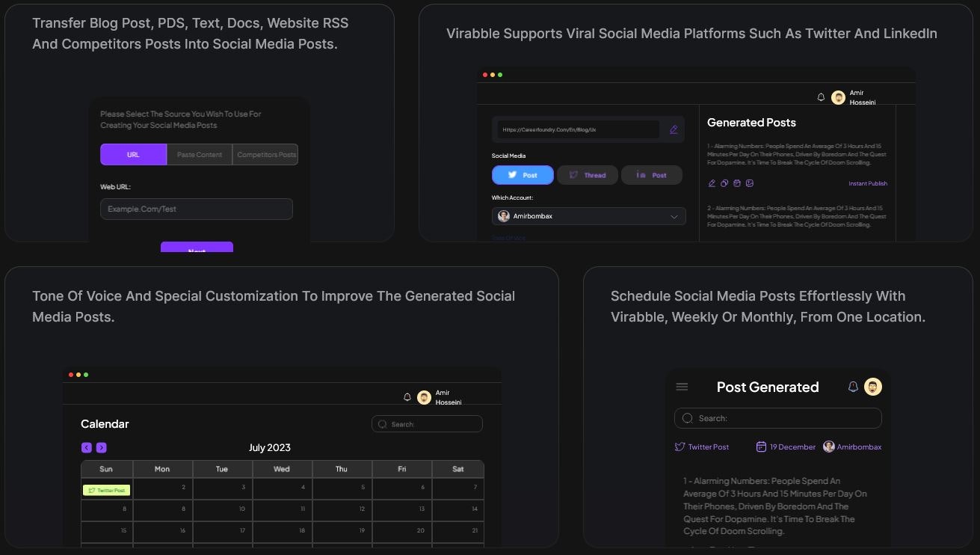The height and width of the screenshot is (555, 980).
Task: Click the Careerfoundry URL field
Action: pos(579,129)
